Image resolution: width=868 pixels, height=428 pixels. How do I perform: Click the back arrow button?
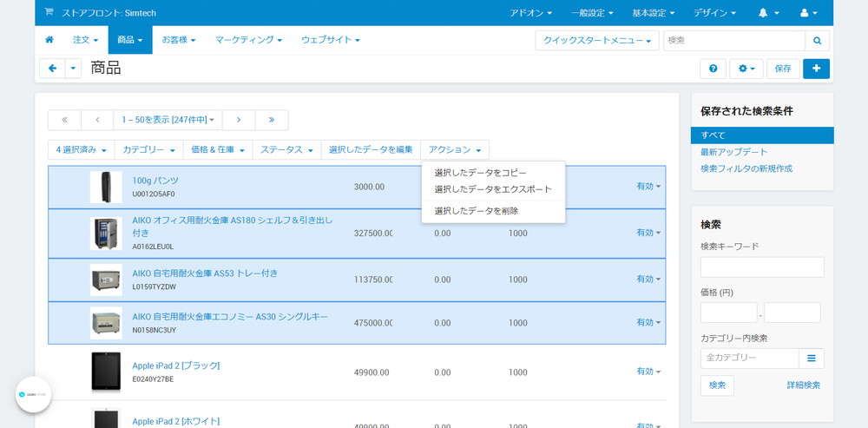point(53,69)
